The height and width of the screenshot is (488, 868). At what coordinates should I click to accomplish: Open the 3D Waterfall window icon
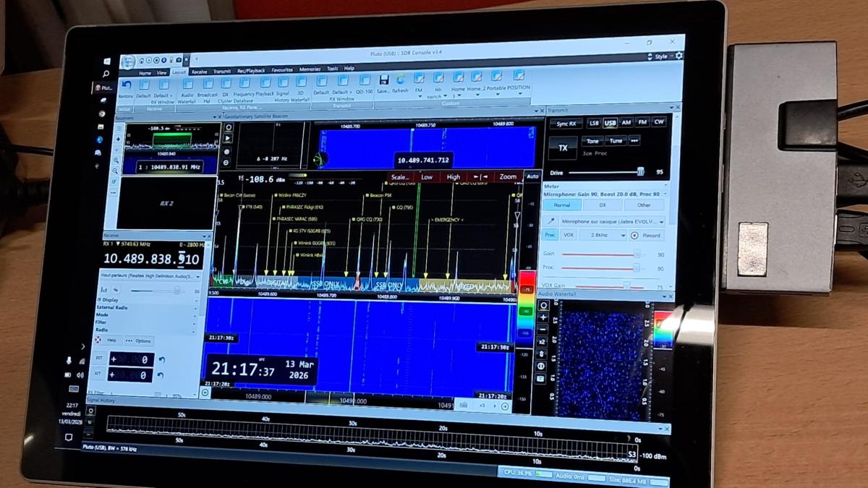point(300,83)
